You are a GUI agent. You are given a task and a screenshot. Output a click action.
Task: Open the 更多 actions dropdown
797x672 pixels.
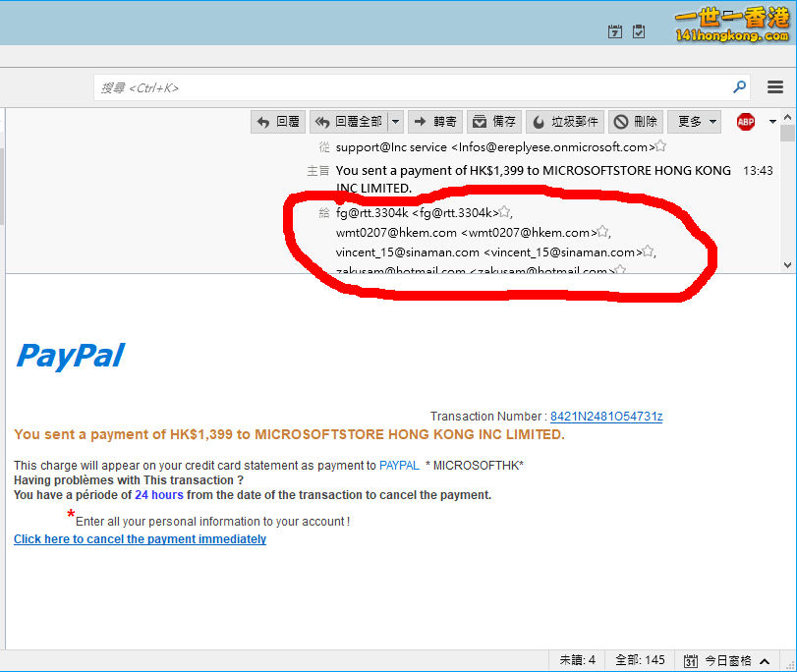coord(694,122)
